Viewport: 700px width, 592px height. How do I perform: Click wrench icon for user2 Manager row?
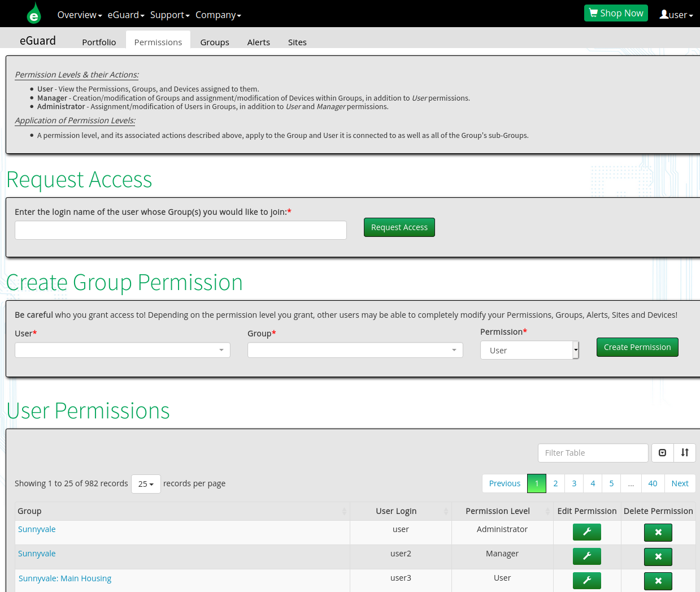[x=586, y=556]
